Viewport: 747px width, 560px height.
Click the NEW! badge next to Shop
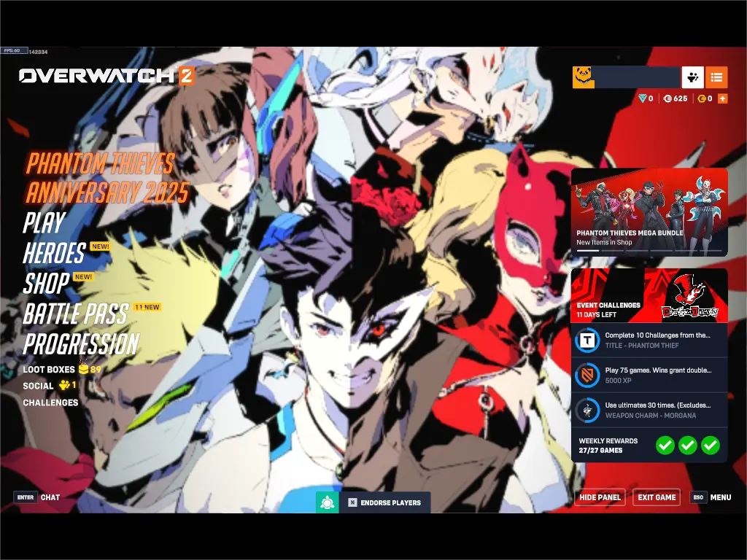[83, 276]
